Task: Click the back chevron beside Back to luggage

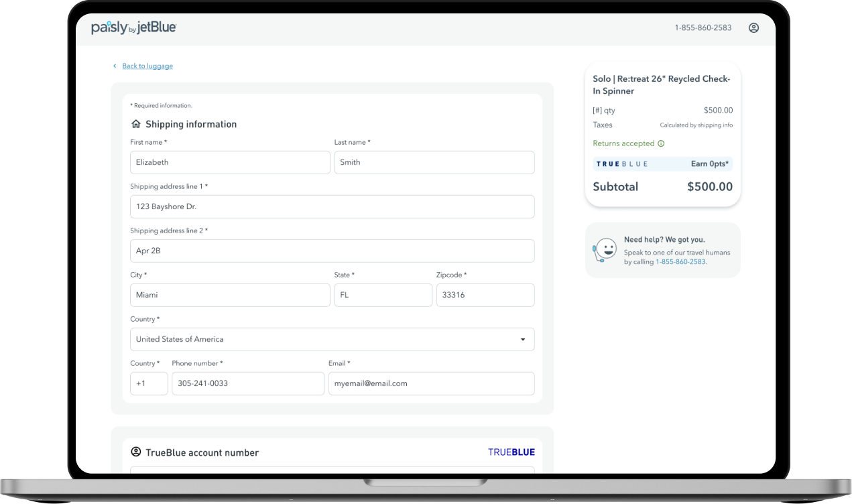Action: pos(115,66)
